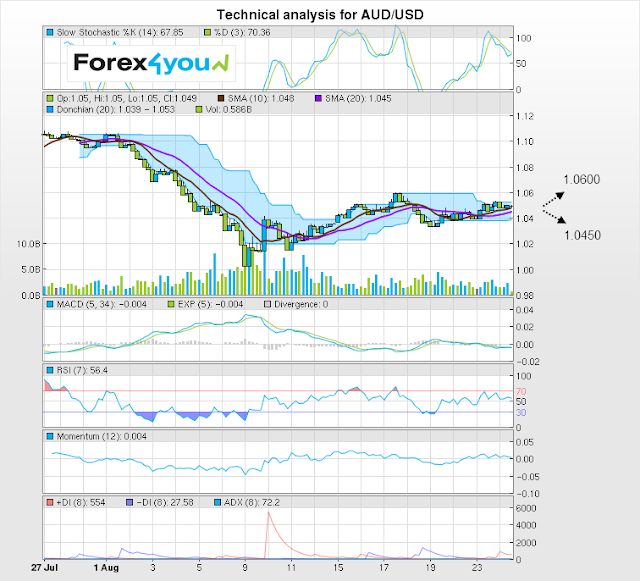The image size is (640, 581).
Task: Click the 1.12 price axis value
Action: [x=524, y=116]
